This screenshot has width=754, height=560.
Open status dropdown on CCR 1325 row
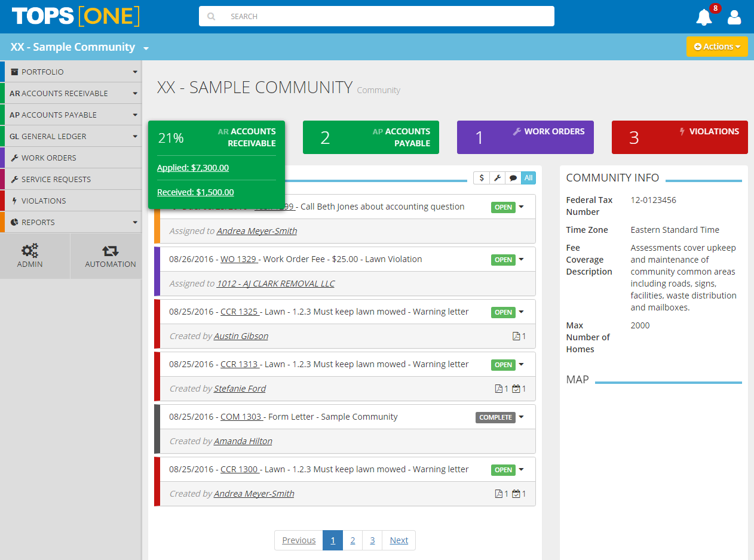pos(521,312)
